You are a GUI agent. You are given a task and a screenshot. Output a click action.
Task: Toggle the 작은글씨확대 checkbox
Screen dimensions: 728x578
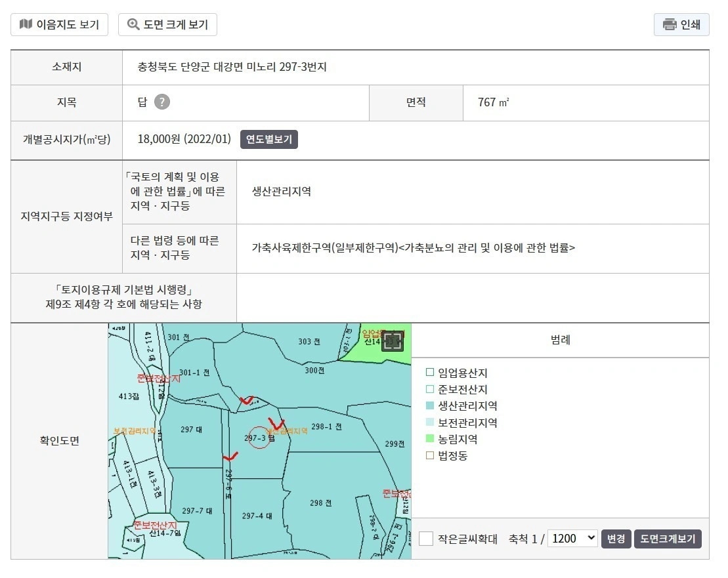click(426, 539)
